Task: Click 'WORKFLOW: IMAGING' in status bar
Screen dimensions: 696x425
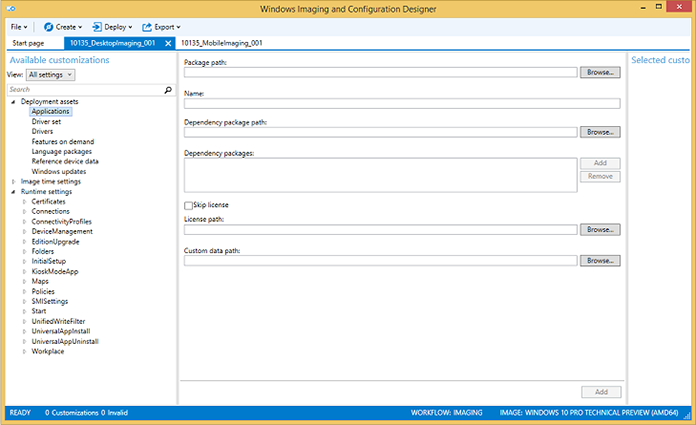Action: pos(447,413)
